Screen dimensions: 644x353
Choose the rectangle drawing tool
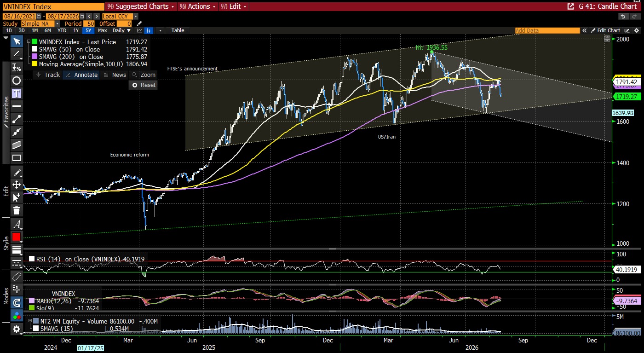[x=17, y=158]
